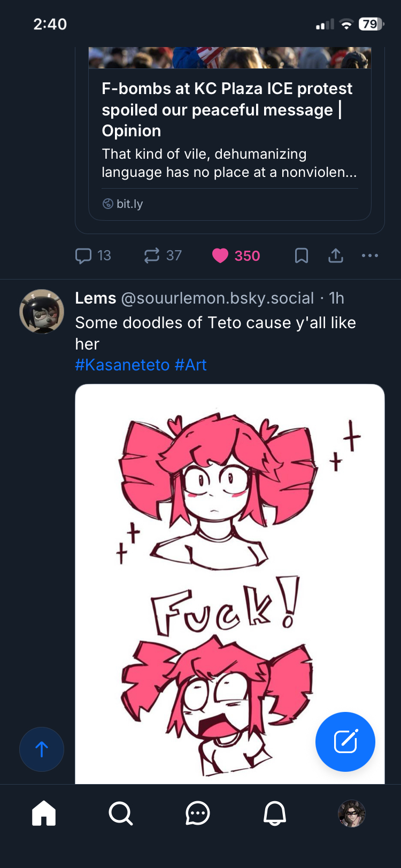This screenshot has width=401, height=868.
Task: Open the Notifications bell tab
Action: (x=275, y=813)
